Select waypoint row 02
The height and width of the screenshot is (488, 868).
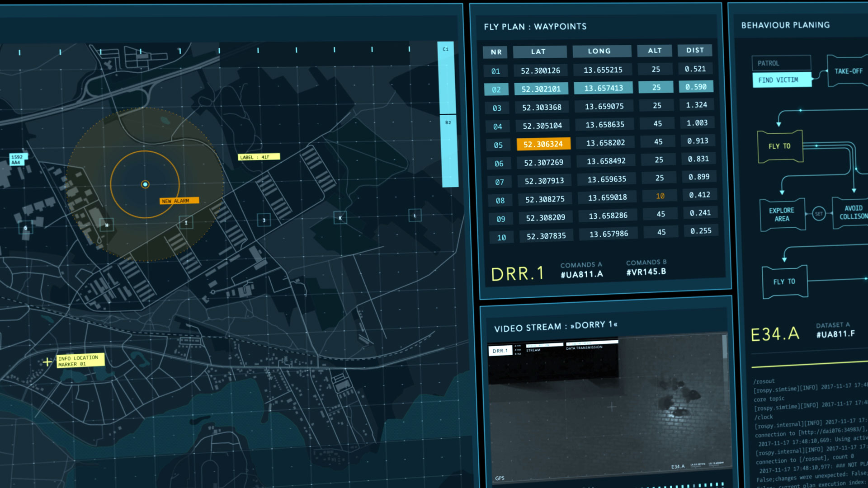point(496,89)
